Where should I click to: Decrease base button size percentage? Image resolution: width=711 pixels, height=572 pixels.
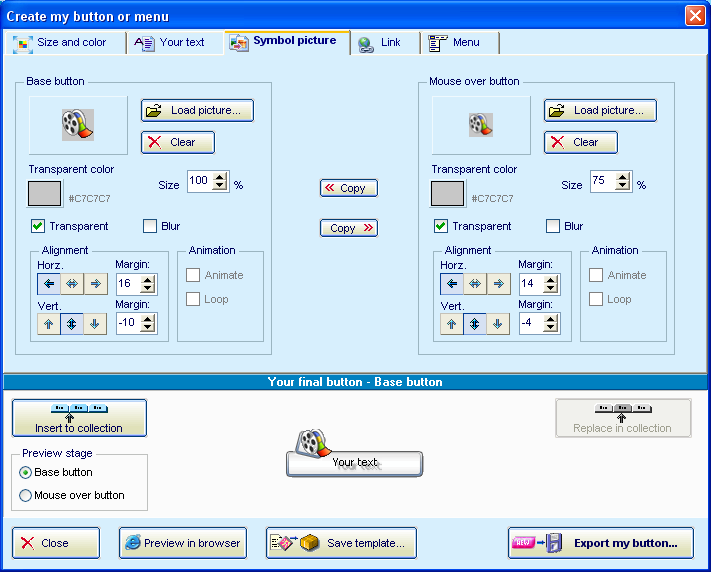pos(220,186)
